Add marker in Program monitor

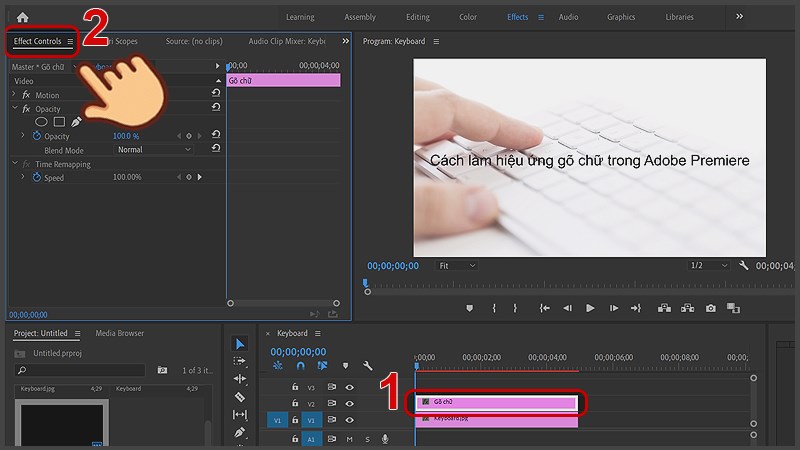tap(469, 308)
